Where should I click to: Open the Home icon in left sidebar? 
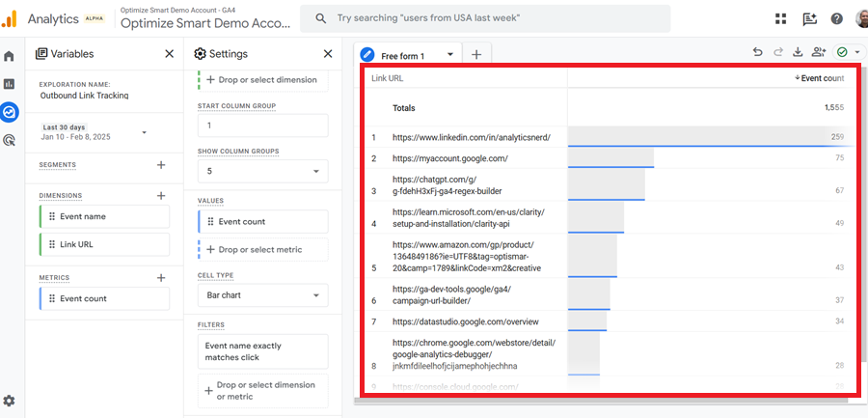point(9,56)
